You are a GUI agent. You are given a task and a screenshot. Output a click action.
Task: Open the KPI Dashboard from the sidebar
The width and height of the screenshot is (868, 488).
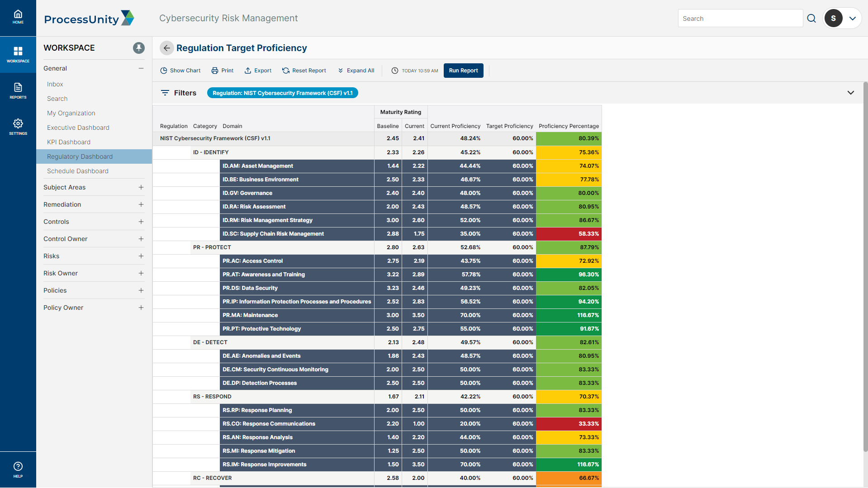pyautogui.click(x=68, y=142)
